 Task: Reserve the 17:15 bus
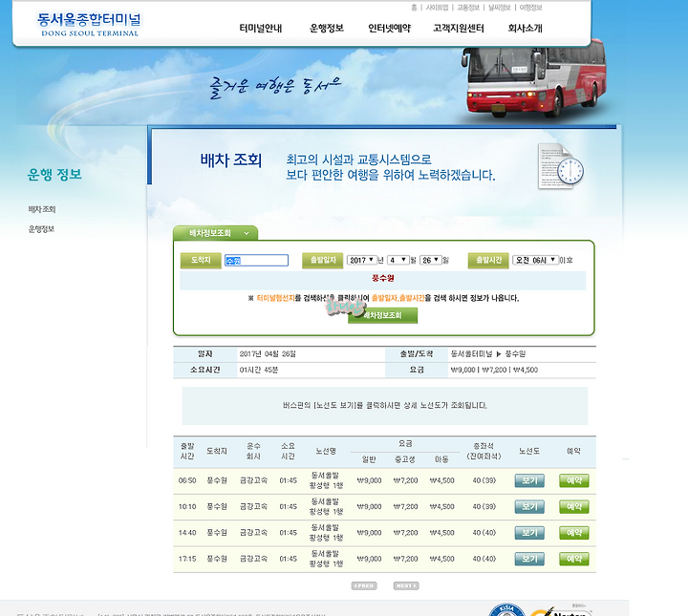point(574,559)
